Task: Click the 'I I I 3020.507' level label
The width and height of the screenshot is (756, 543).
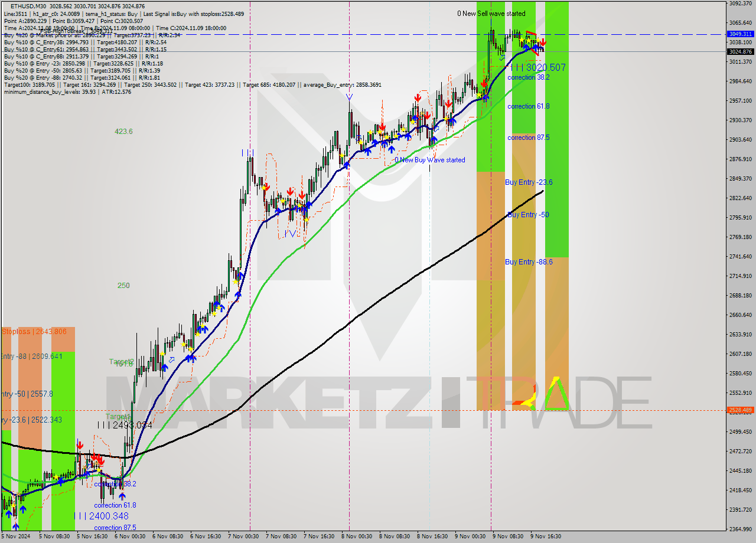Action: (x=538, y=68)
